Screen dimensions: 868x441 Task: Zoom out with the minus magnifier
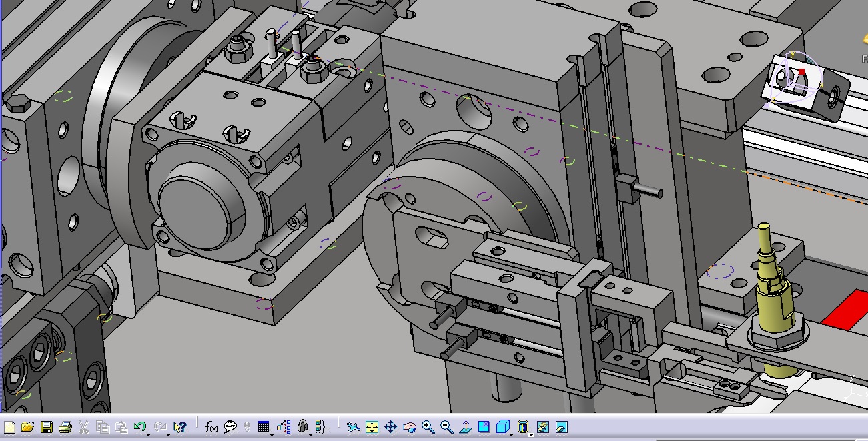[x=447, y=427]
